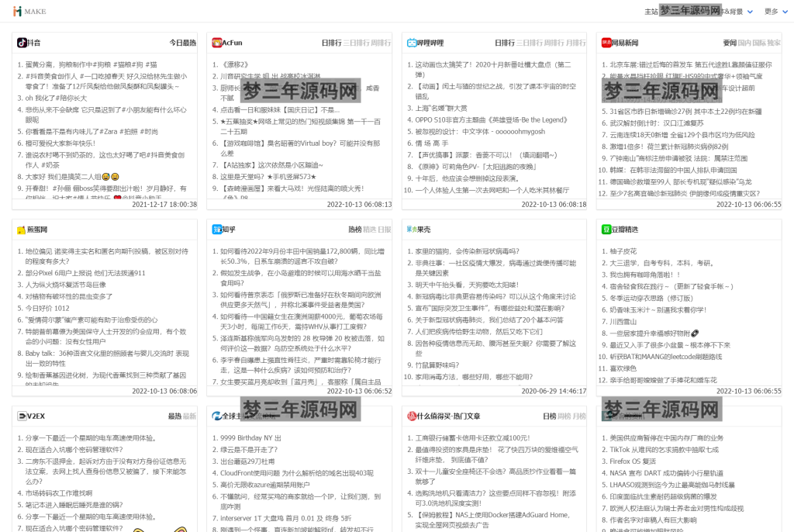Switch 哔哩哔哩 panel to 月排行

tap(576, 43)
